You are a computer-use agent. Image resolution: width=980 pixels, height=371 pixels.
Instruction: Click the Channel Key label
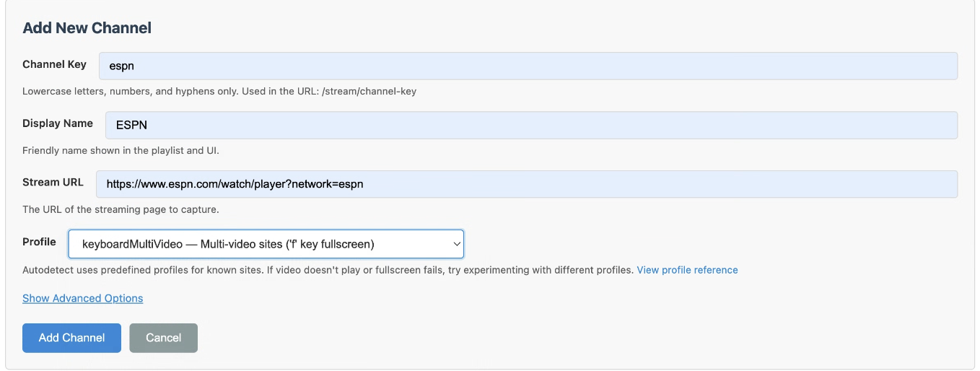tap(54, 64)
